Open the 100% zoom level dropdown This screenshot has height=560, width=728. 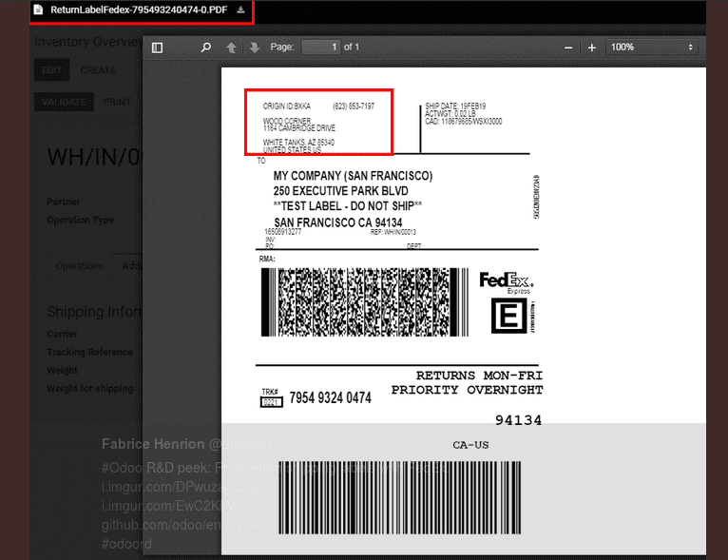click(x=651, y=47)
